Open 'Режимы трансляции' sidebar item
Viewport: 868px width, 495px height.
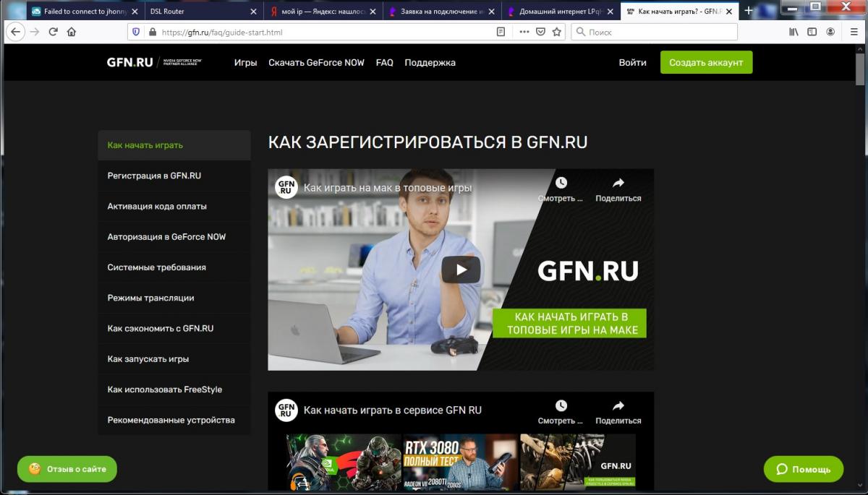(174, 298)
